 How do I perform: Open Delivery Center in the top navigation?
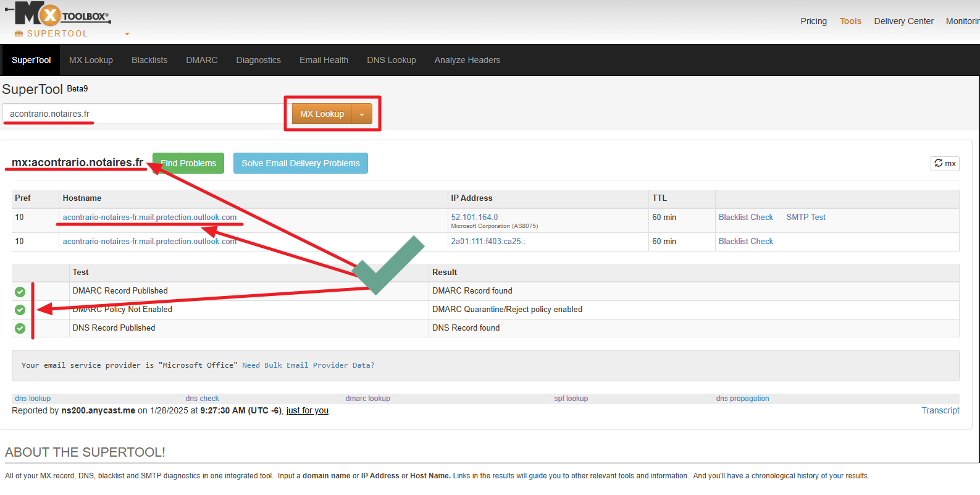[903, 21]
